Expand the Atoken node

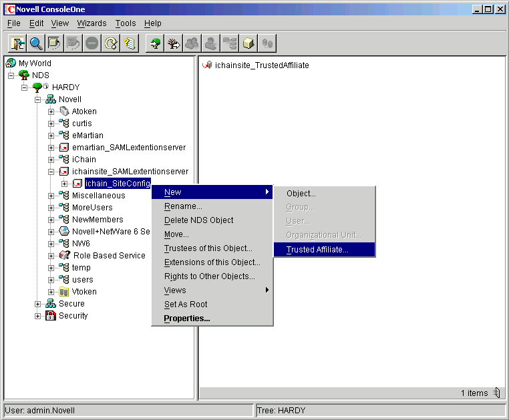(51, 112)
